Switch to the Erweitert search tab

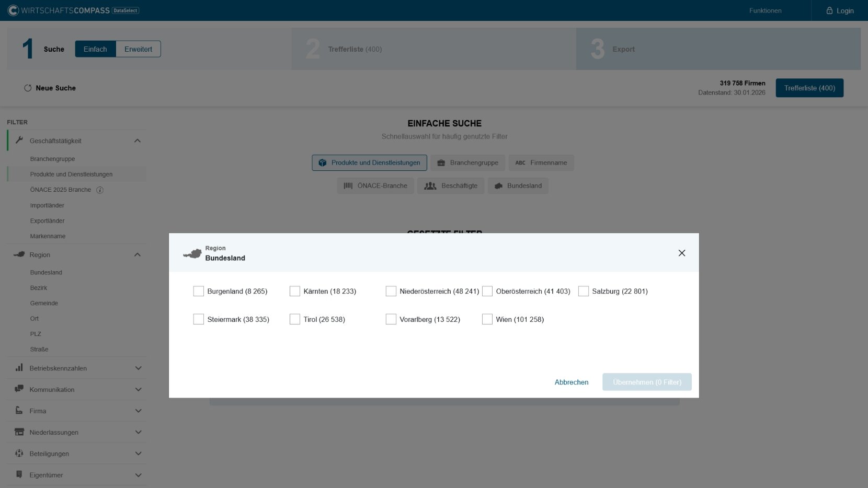click(138, 49)
